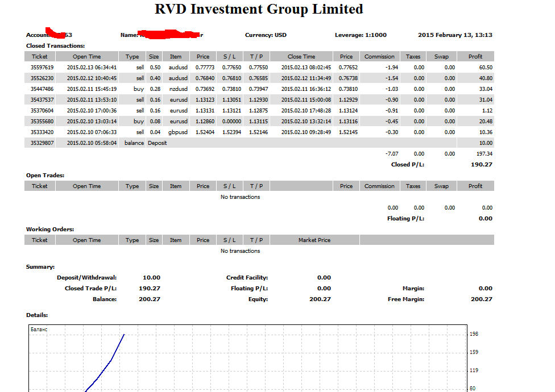Select ticket number 35333420
Screen dimensions: 555x392
pyautogui.click(x=42, y=132)
